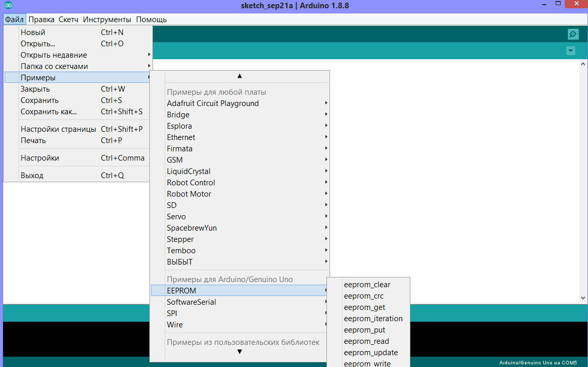Image resolution: width=588 pixels, height=367 pixels.
Task: Maximize the Arduino window
Action: [558, 4]
